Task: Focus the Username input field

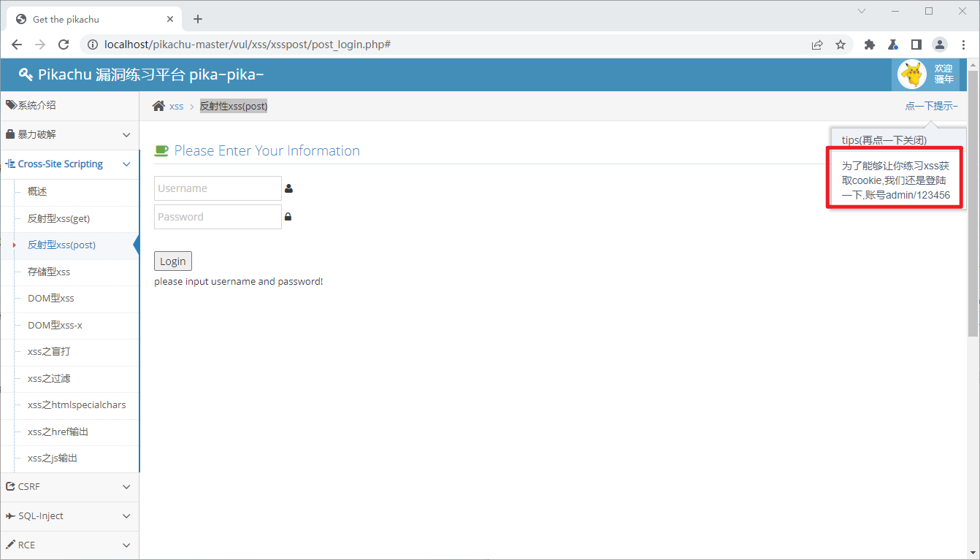Action: tap(218, 188)
